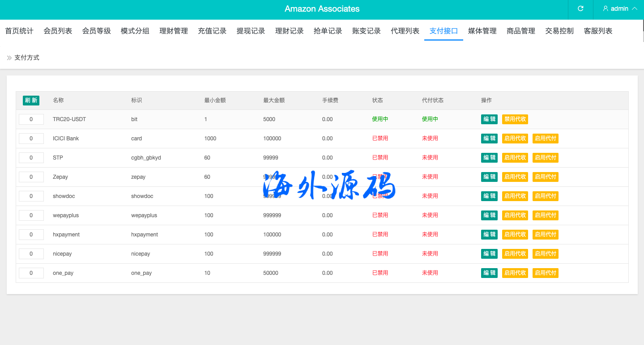Edit the TRC20-USDT payment method
The image size is (644, 345).
click(x=489, y=119)
